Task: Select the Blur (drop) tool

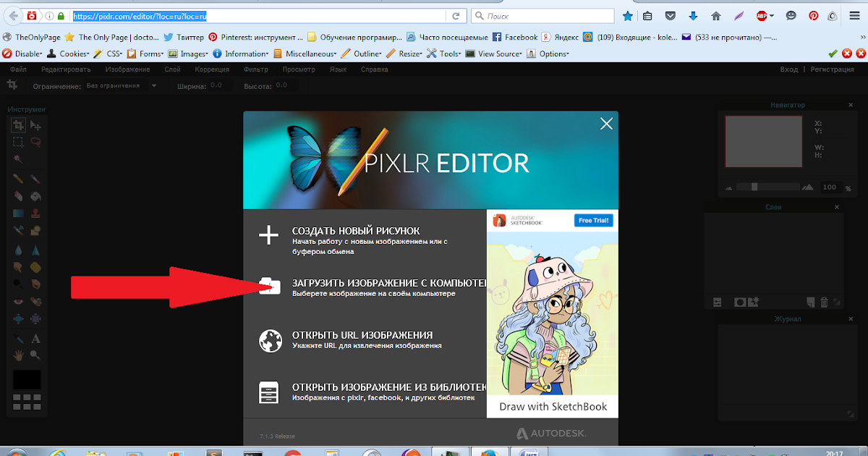Action: click(19, 250)
